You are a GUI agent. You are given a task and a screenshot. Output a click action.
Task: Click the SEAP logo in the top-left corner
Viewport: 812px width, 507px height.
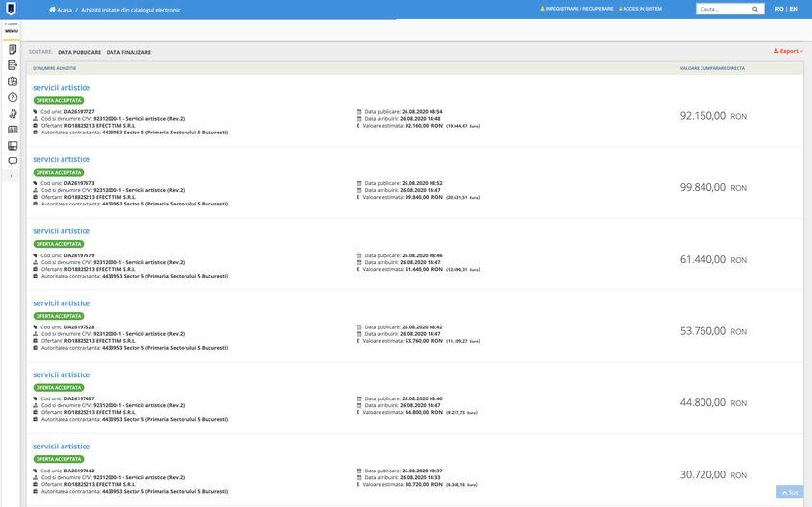click(12, 9)
